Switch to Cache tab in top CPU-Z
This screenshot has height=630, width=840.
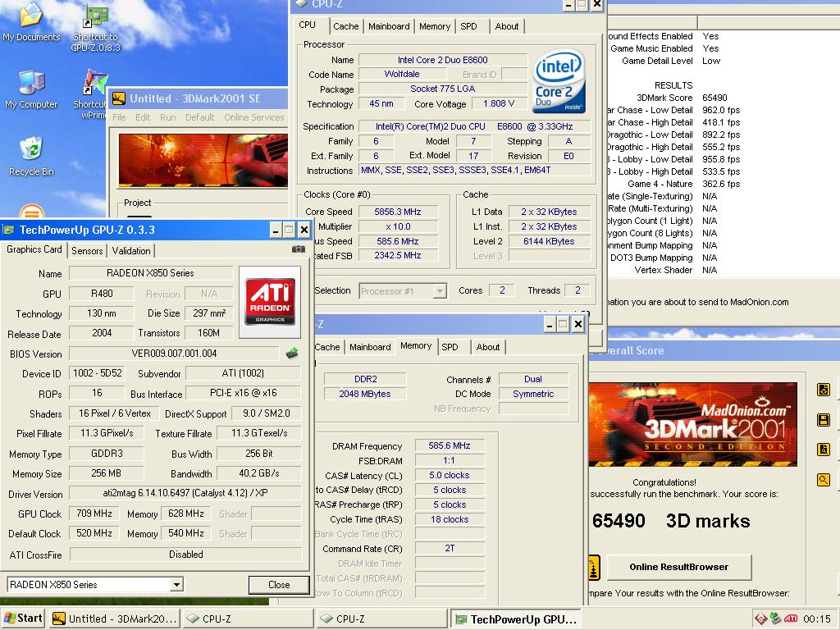[345, 26]
